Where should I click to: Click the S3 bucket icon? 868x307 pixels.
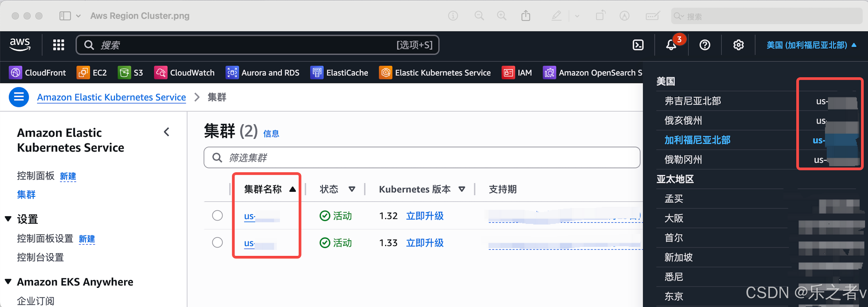[124, 72]
